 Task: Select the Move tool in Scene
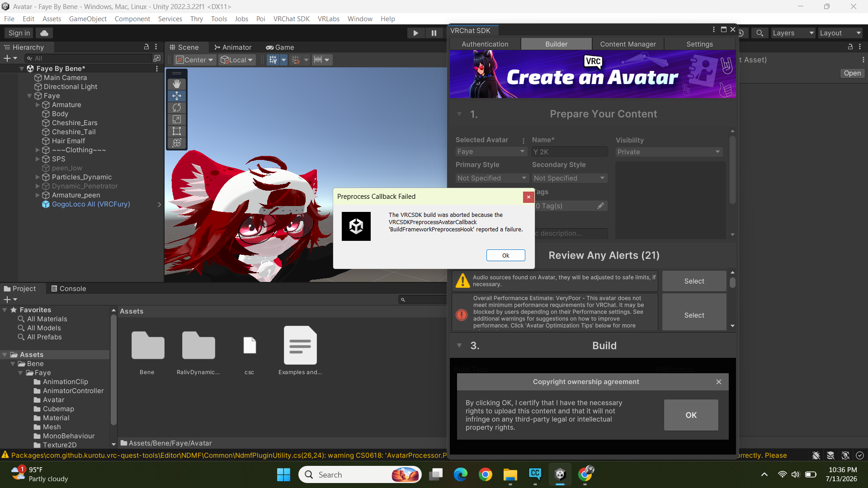(177, 96)
